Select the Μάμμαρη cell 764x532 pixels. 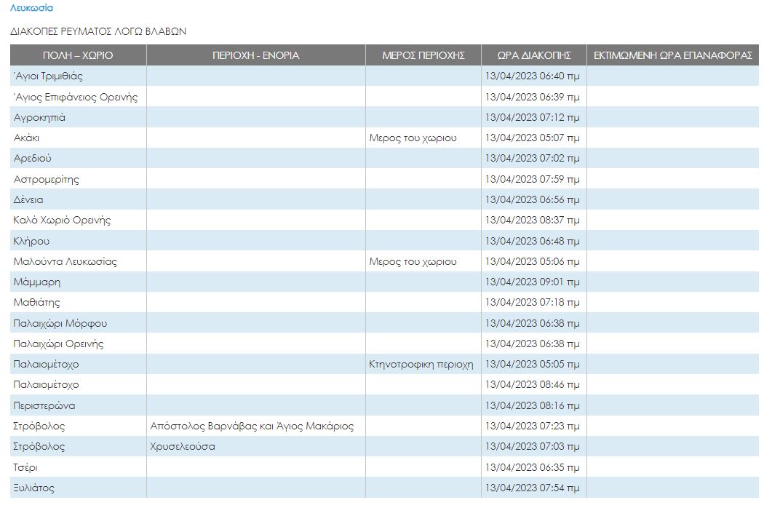pyautogui.click(x=78, y=282)
